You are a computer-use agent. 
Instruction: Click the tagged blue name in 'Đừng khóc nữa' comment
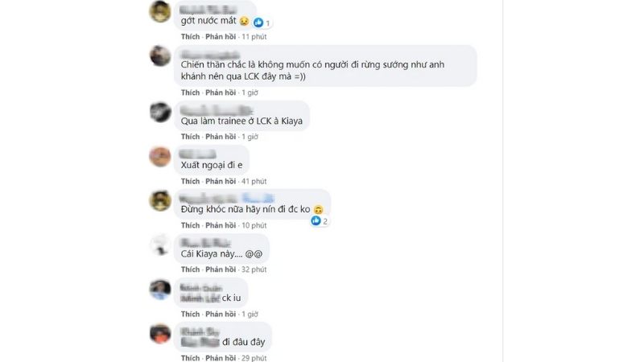coord(258,198)
